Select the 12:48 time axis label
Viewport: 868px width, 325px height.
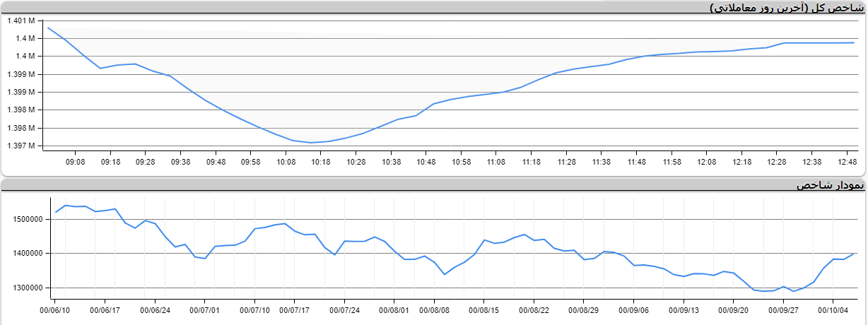[x=846, y=162]
